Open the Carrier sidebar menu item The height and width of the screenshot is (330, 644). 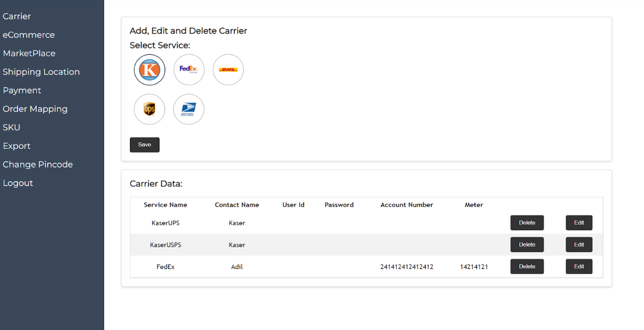point(17,17)
